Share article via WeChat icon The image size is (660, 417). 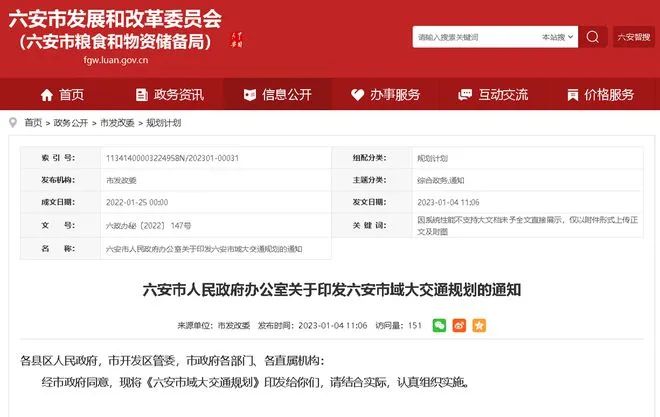[438, 325]
